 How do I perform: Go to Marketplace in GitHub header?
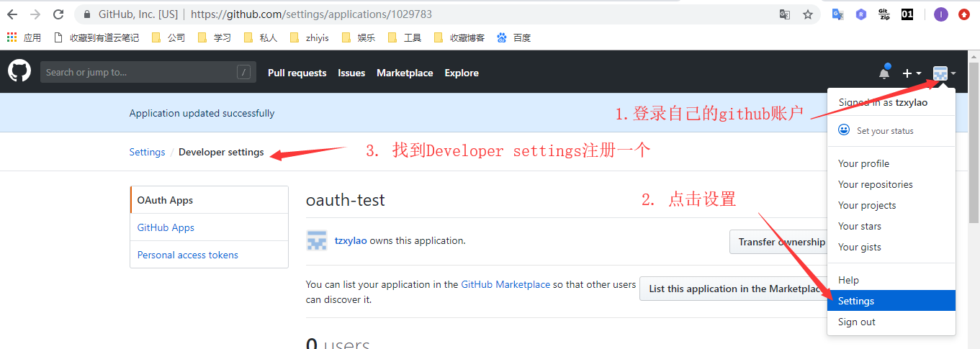(405, 73)
